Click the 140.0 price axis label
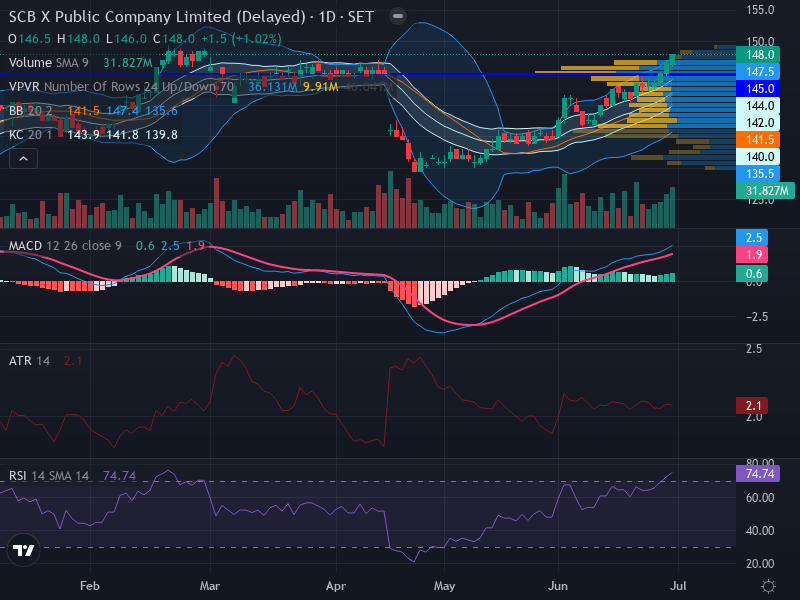The height and width of the screenshot is (600, 800). click(x=758, y=157)
